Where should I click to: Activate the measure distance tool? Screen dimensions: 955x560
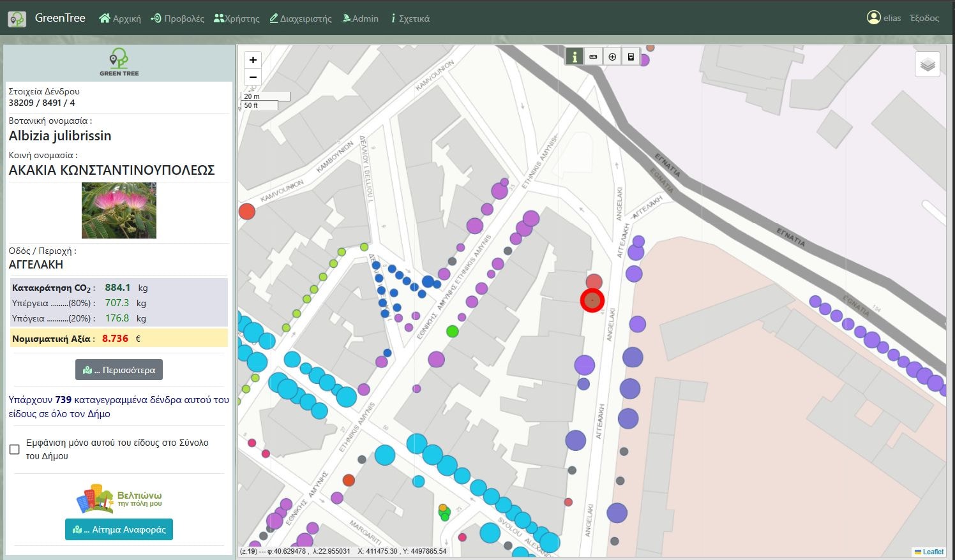(x=593, y=56)
